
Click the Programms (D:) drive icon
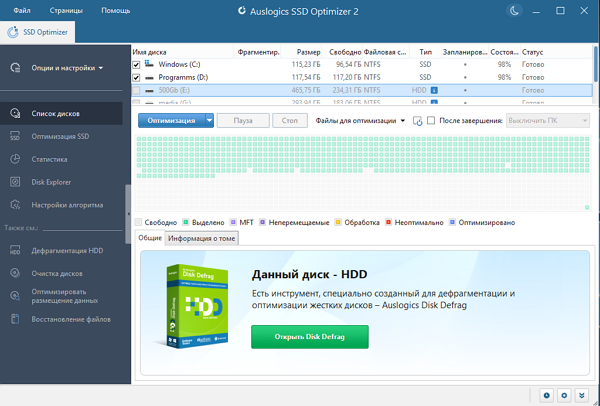point(149,77)
